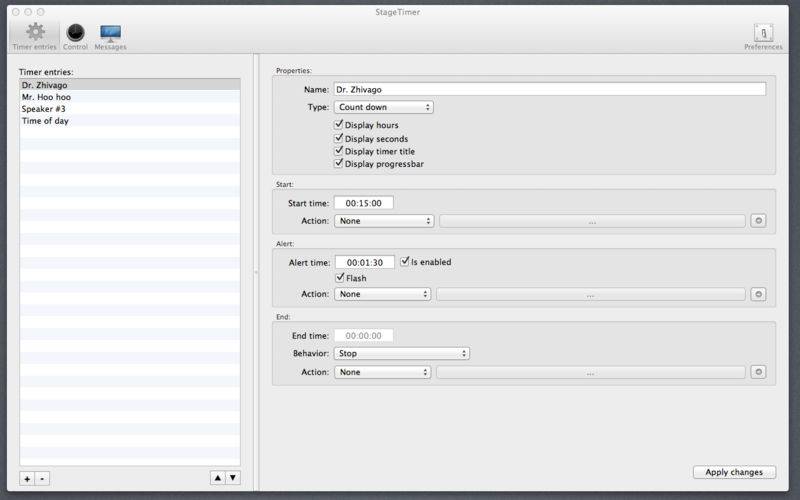The image size is (800, 500).
Task: Open the Start Action None dropdown
Action: coord(384,221)
